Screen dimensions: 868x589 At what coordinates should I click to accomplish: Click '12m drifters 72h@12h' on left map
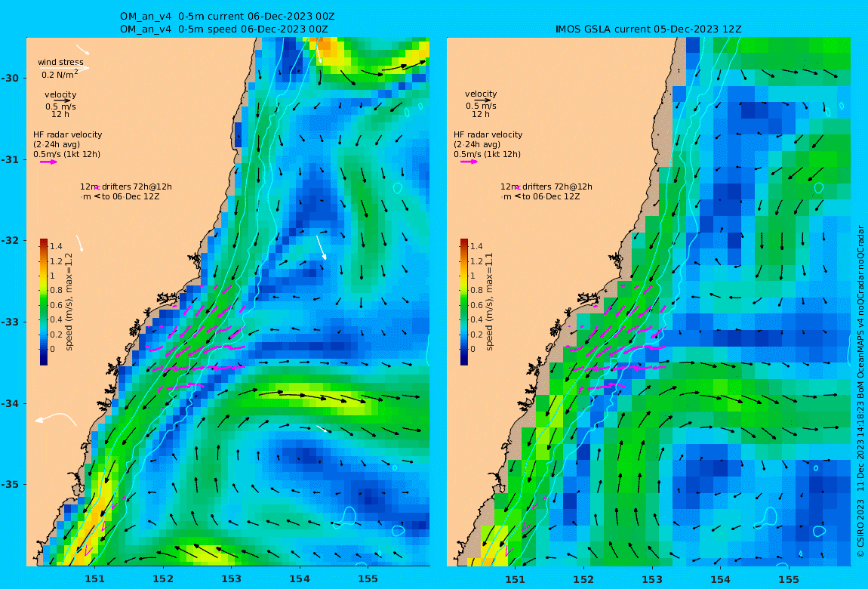pyautogui.click(x=126, y=187)
